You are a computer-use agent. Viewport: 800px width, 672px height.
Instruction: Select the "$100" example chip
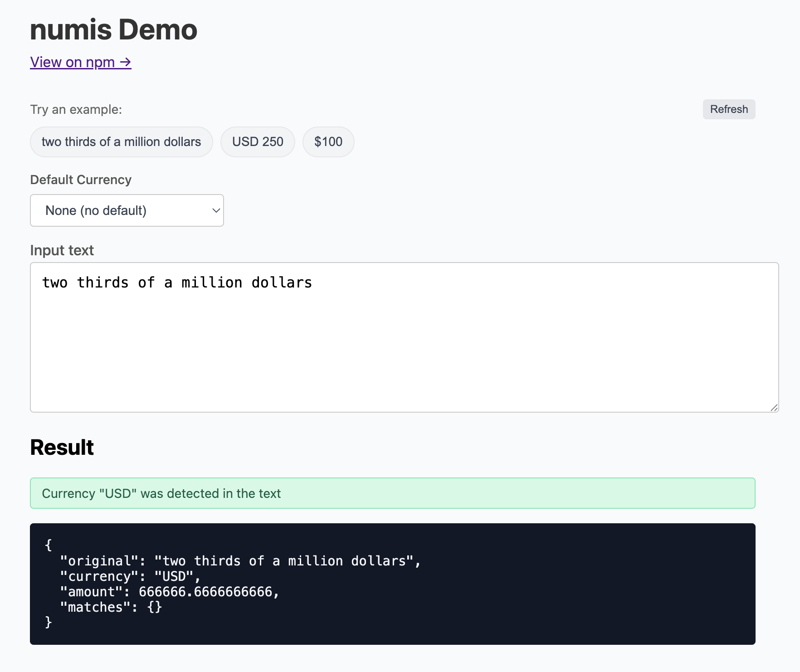pos(328,141)
